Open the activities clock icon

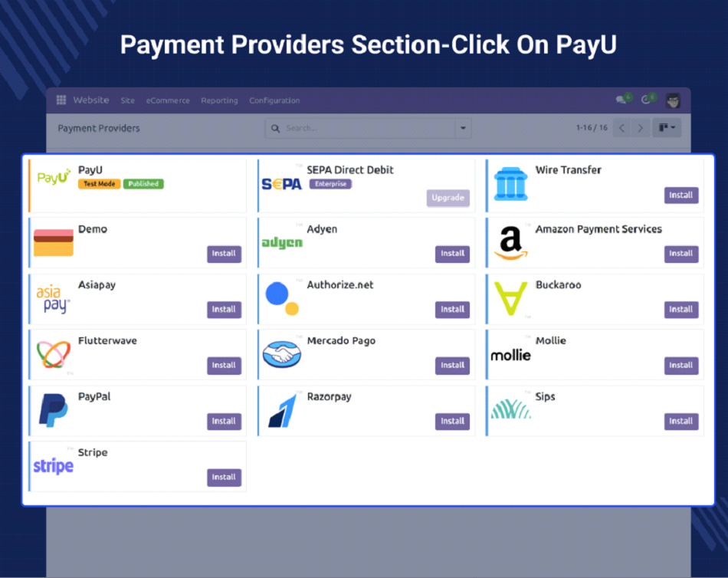coord(646,100)
